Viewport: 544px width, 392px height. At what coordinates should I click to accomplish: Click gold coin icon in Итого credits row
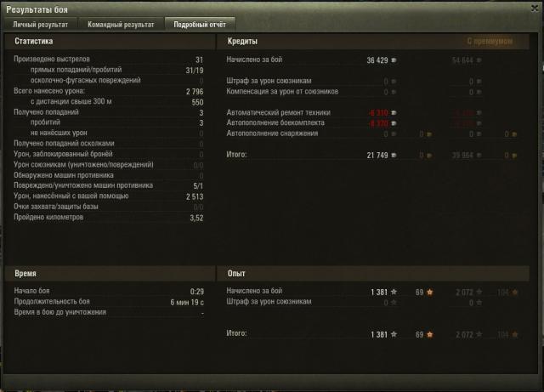(429, 156)
